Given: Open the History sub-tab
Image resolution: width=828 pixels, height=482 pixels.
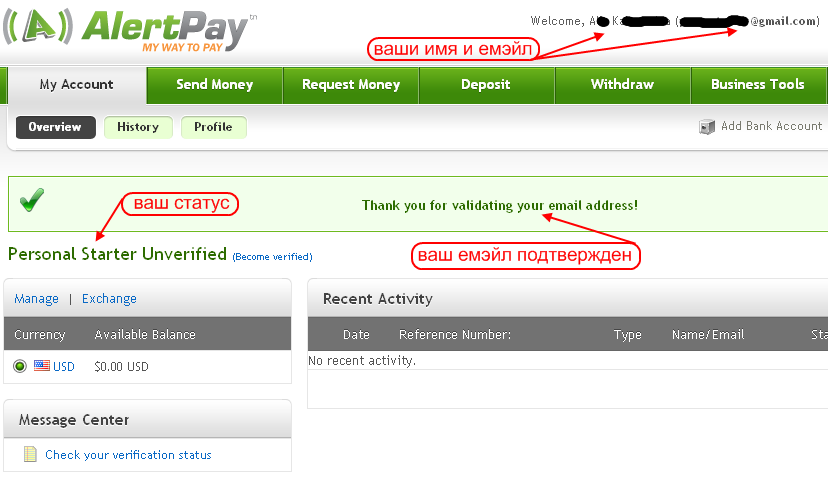Looking at the screenshot, I should click(x=138, y=127).
